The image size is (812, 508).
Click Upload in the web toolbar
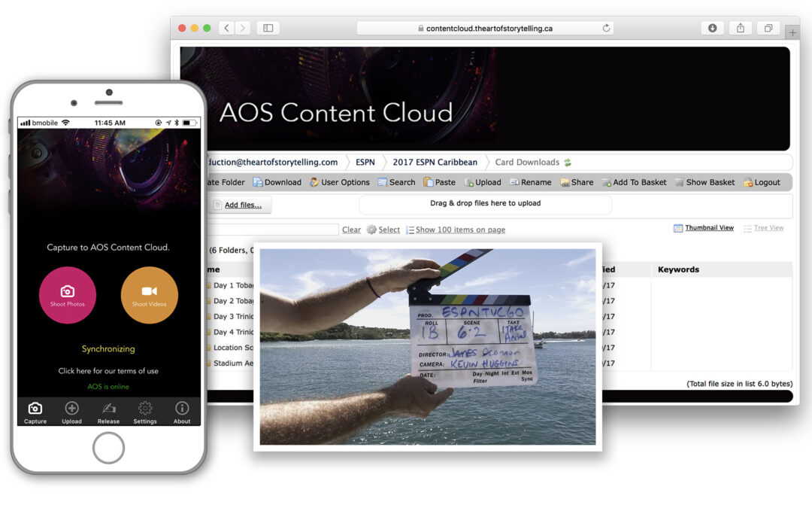click(x=483, y=182)
